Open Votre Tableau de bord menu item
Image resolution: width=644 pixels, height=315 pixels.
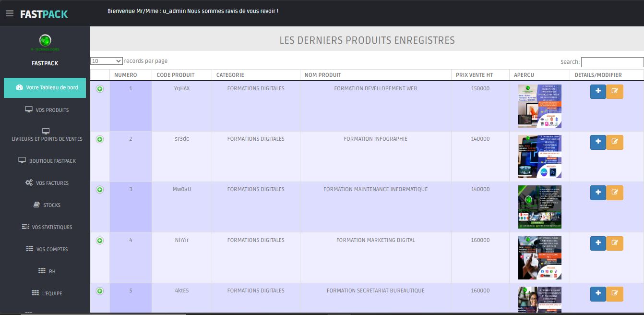pos(45,88)
